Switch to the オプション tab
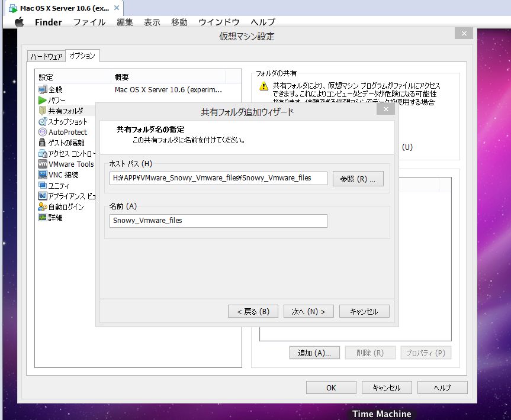The height and width of the screenshot is (420, 511). tap(82, 56)
